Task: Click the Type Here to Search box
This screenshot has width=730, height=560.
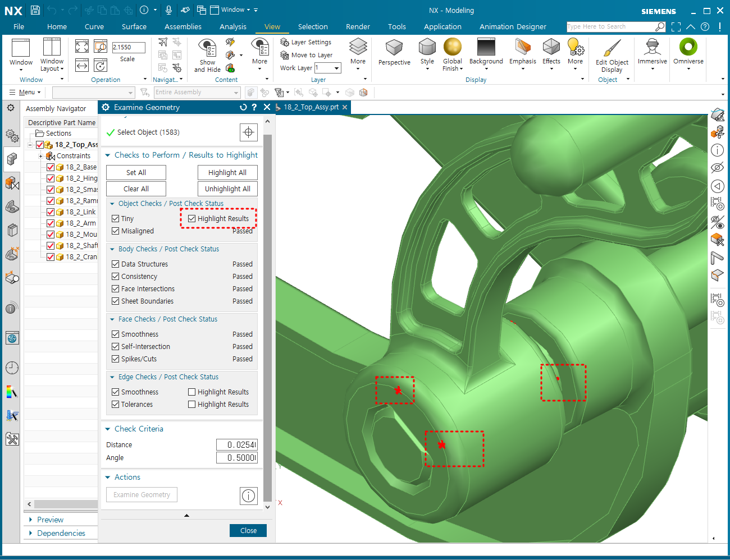Action: 611,26
